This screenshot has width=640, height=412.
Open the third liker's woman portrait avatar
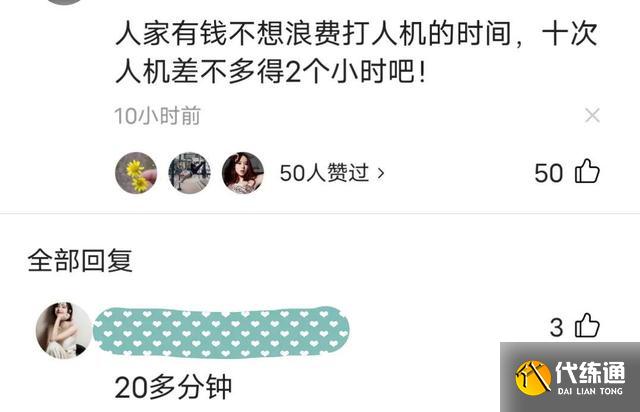(243, 172)
